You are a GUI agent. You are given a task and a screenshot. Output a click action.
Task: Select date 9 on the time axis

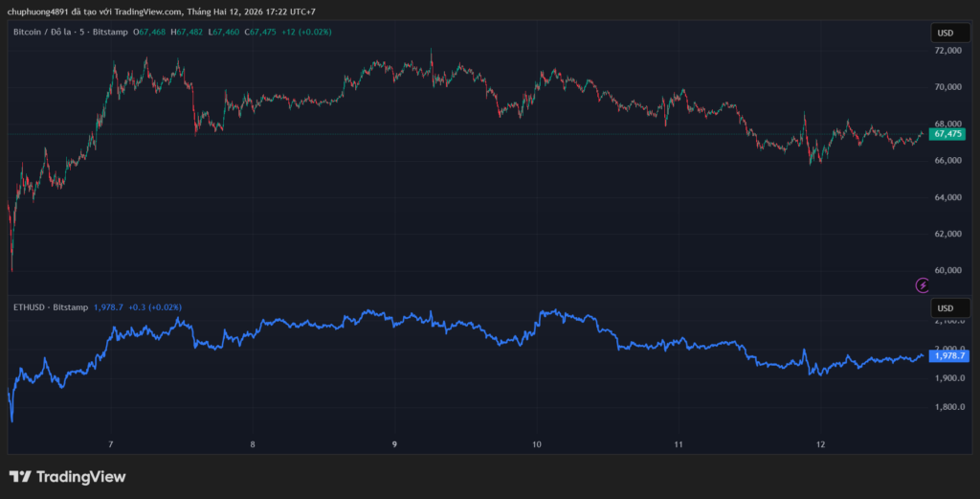(x=394, y=445)
